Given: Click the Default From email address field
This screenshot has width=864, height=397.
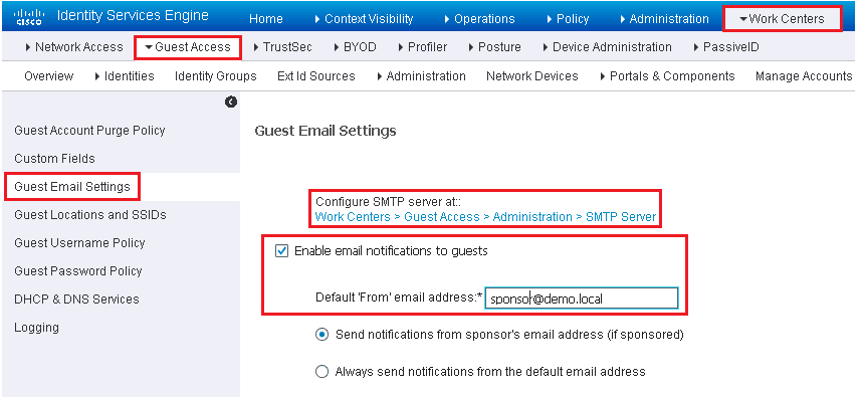Looking at the screenshot, I should point(581,298).
